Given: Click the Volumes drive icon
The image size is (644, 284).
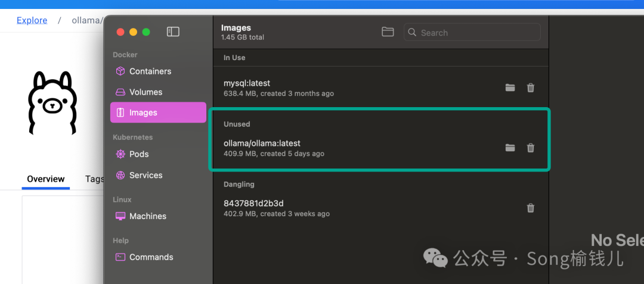Looking at the screenshot, I should pyautogui.click(x=120, y=92).
